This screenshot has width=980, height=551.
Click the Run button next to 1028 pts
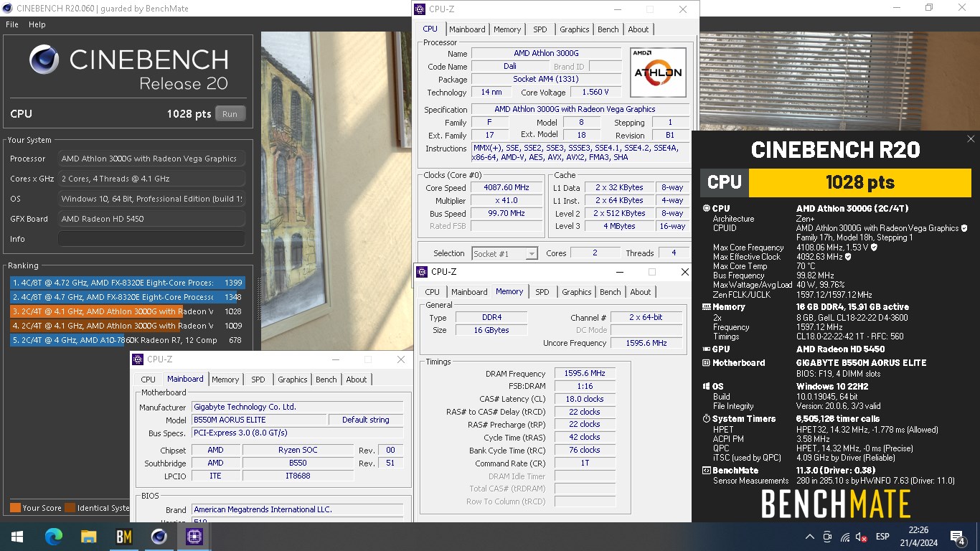tap(230, 113)
